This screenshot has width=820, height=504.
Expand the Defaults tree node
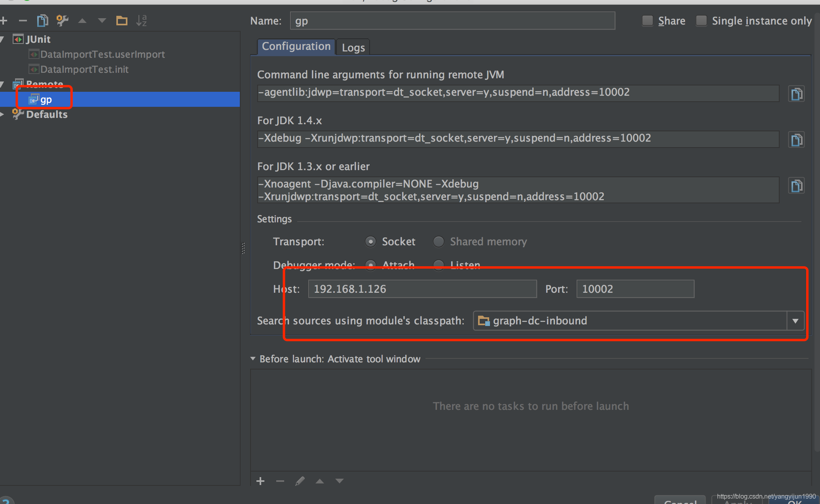(x=2, y=114)
